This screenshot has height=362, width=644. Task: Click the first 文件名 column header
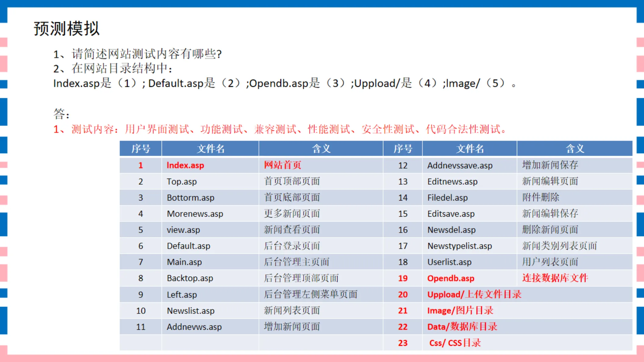[x=210, y=149]
